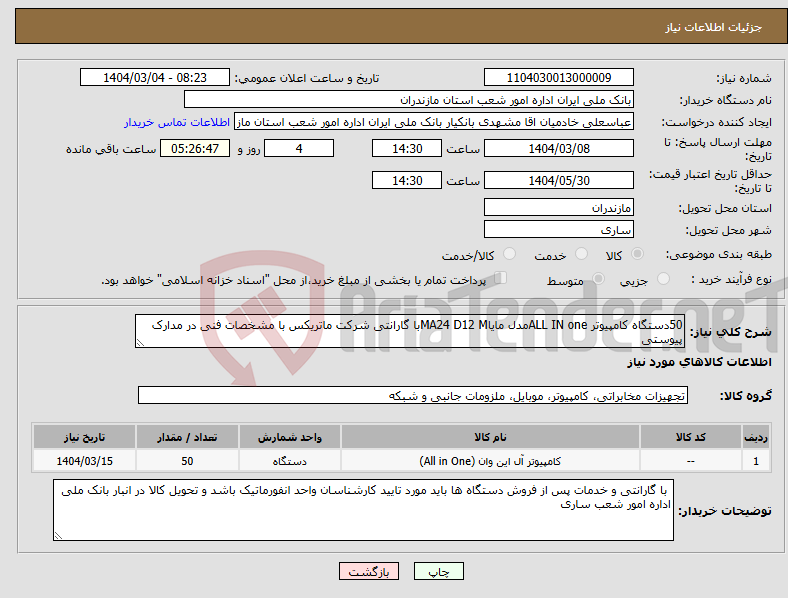Select the کالا/خدمت radio button
Image resolution: width=788 pixels, height=598 pixels.
(x=510, y=254)
